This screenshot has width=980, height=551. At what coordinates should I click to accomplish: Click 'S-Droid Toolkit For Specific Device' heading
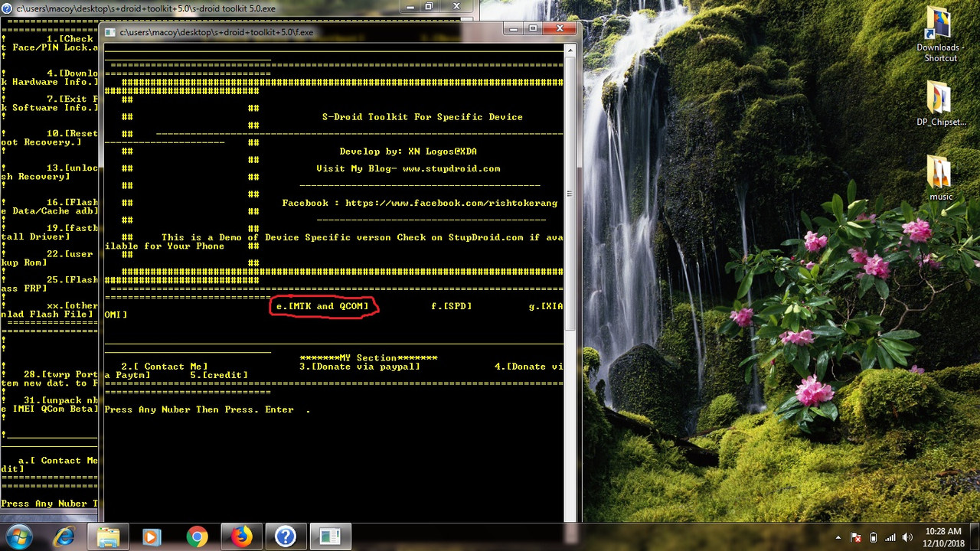coord(423,117)
